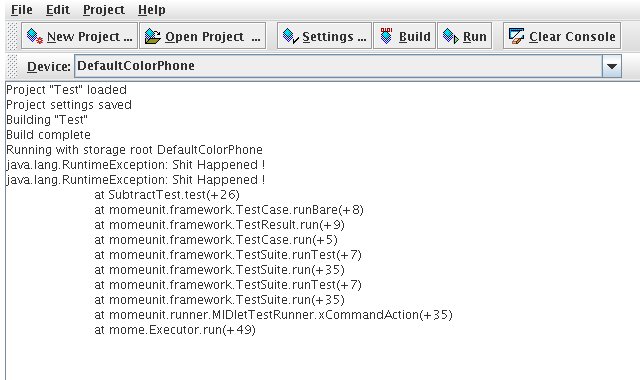Click the Open Project folder icon
This screenshot has height=380, width=640.
click(153, 36)
